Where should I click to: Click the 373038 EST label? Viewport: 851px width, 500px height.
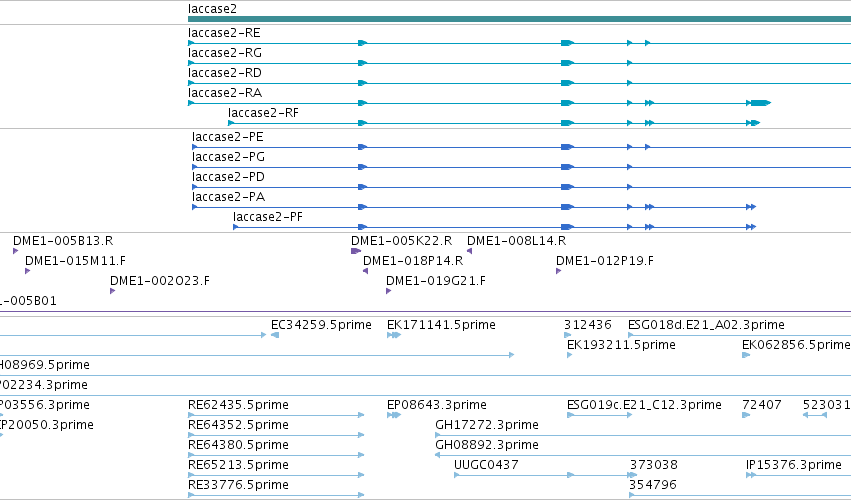pos(654,465)
